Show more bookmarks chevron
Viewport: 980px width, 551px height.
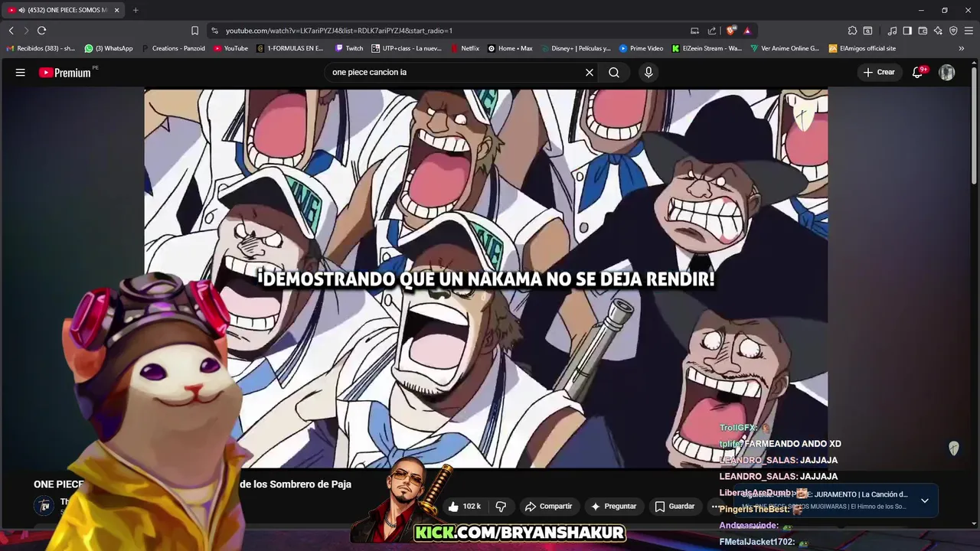[962, 48]
